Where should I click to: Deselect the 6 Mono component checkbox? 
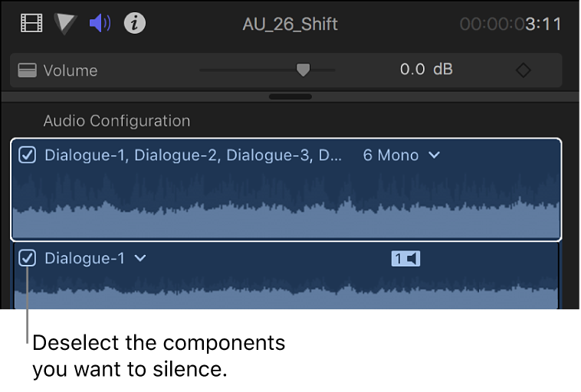[x=28, y=155]
